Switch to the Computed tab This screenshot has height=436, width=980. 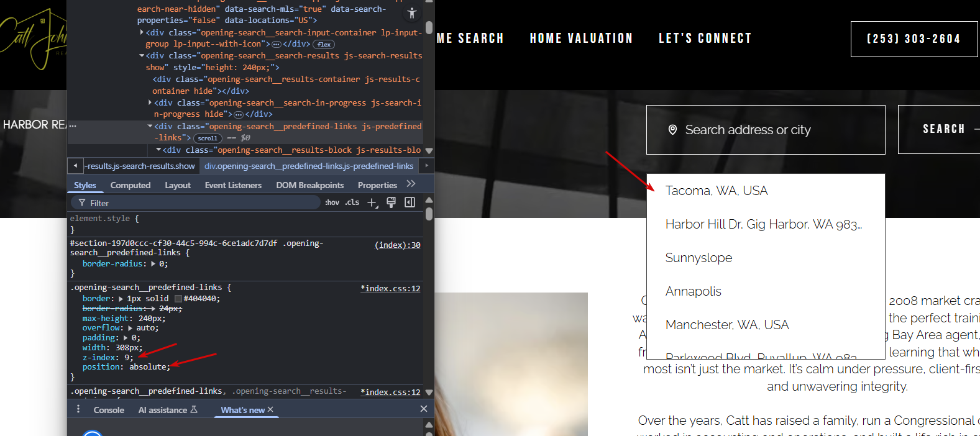[131, 185]
